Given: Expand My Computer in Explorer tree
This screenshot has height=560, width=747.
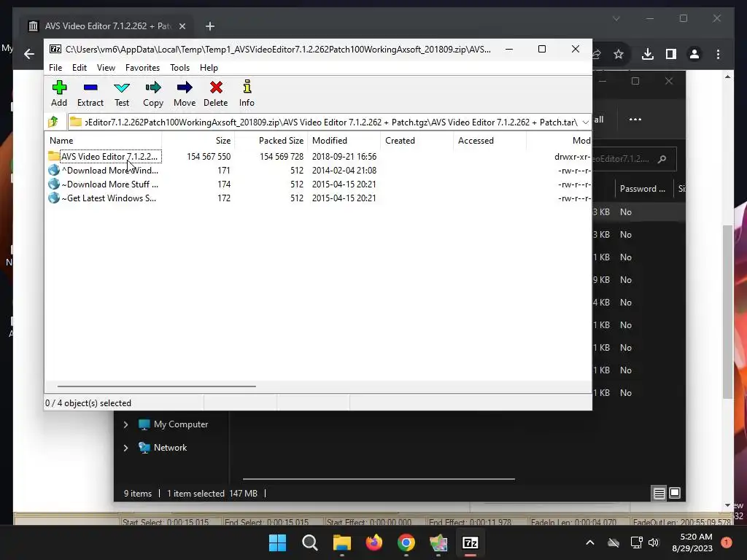Looking at the screenshot, I should [x=125, y=424].
